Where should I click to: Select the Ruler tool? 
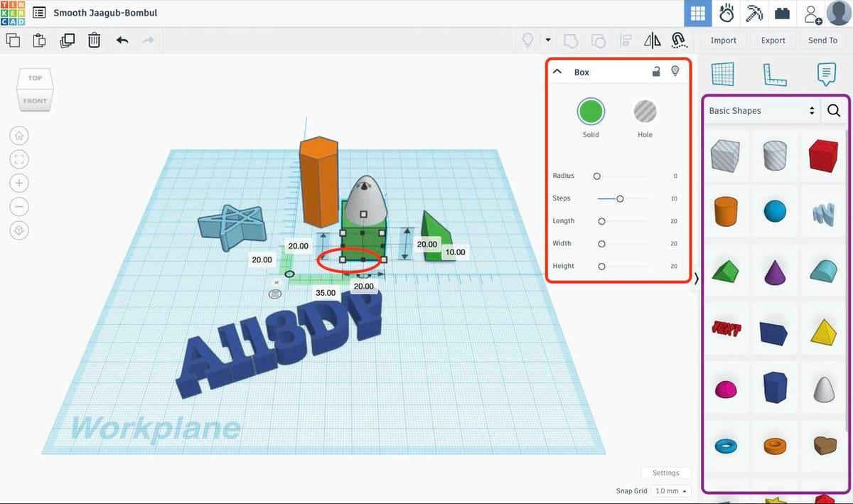point(774,73)
